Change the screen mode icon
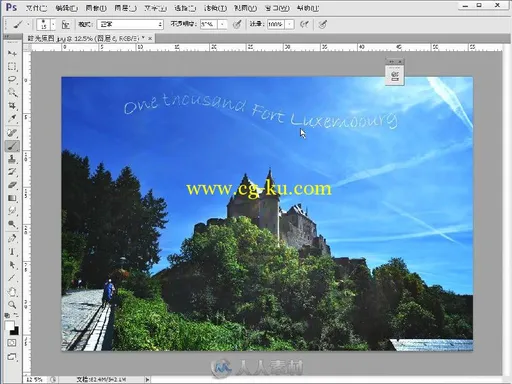Screen dimensions: 512x384 pos(12,357)
